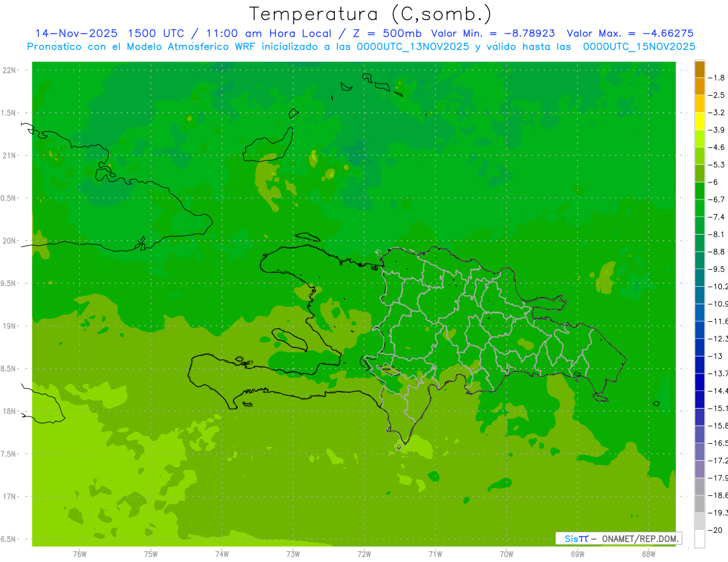Image resolution: width=728 pixels, height=562 pixels.
Task: Click the -8.1 colorbar value
Action: [x=716, y=234]
